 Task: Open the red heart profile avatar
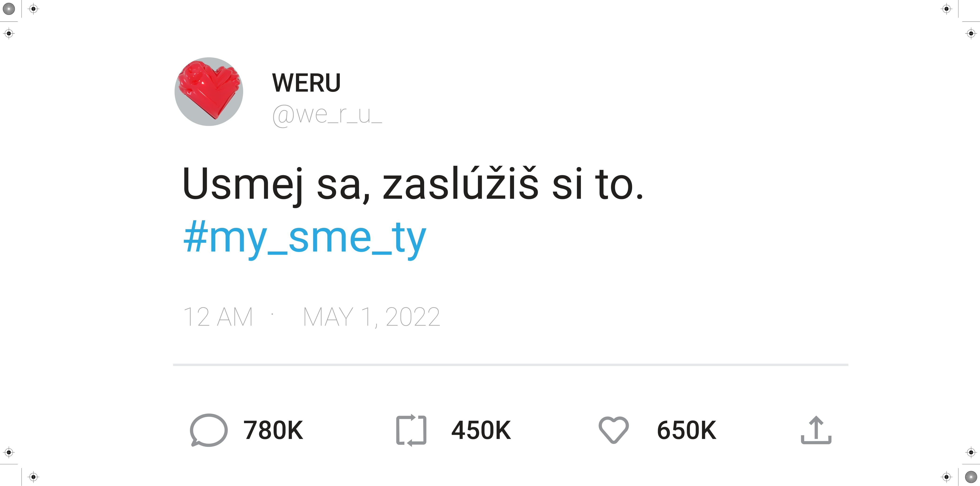(x=209, y=92)
